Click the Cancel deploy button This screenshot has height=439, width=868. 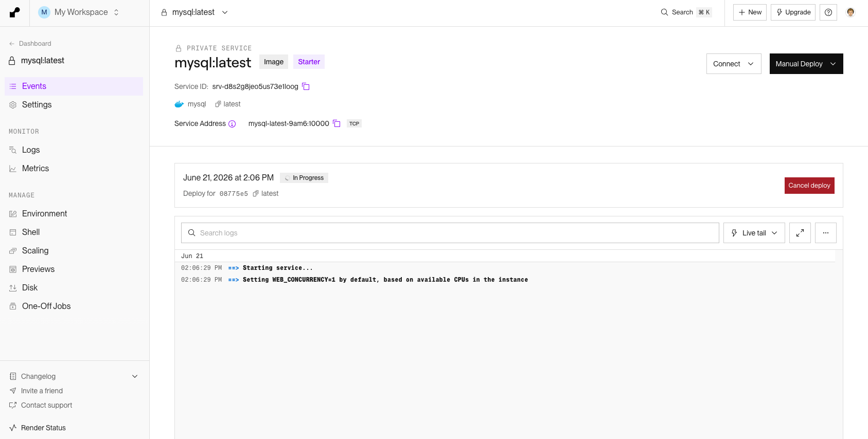809,186
